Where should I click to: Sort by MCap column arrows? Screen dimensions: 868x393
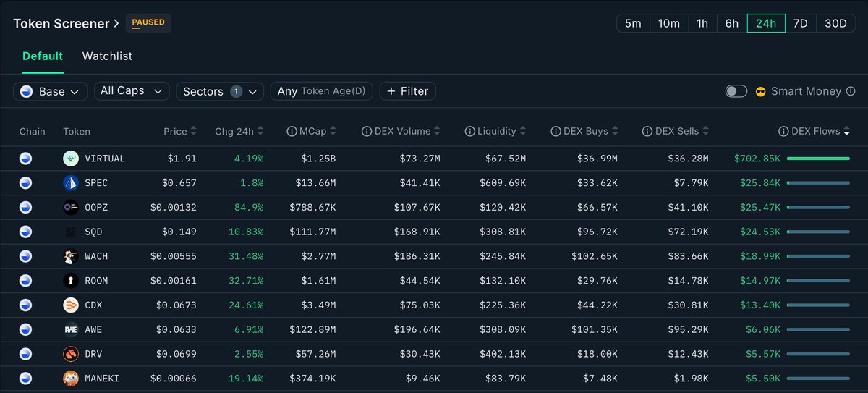[333, 132]
